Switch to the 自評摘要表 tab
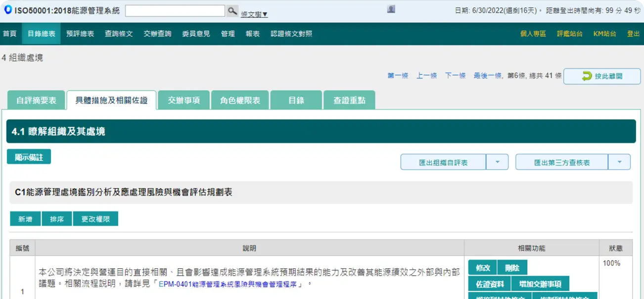This screenshot has width=644, height=299. click(x=36, y=100)
